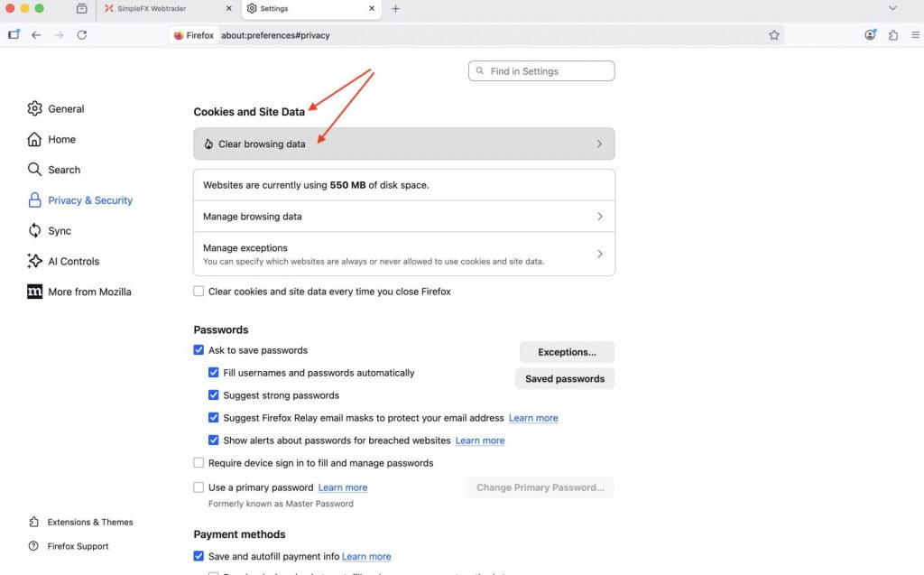Open the Firefox account profile icon

(x=870, y=35)
